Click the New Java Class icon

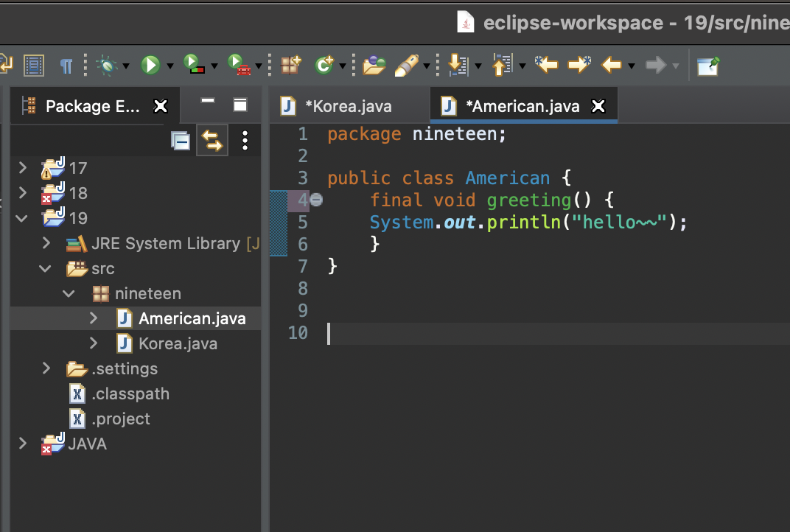tap(324, 65)
